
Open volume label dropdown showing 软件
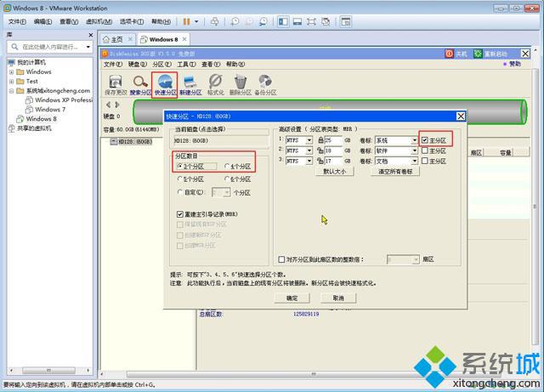[x=414, y=151]
